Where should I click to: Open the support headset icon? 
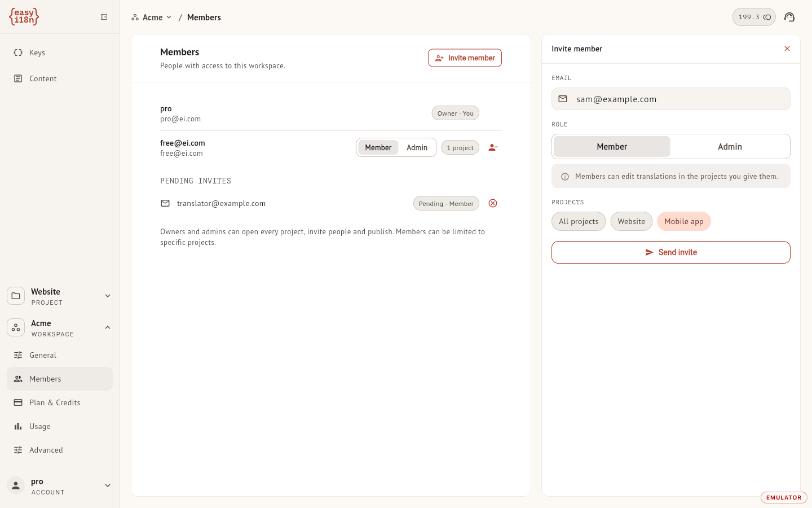pyautogui.click(x=789, y=17)
